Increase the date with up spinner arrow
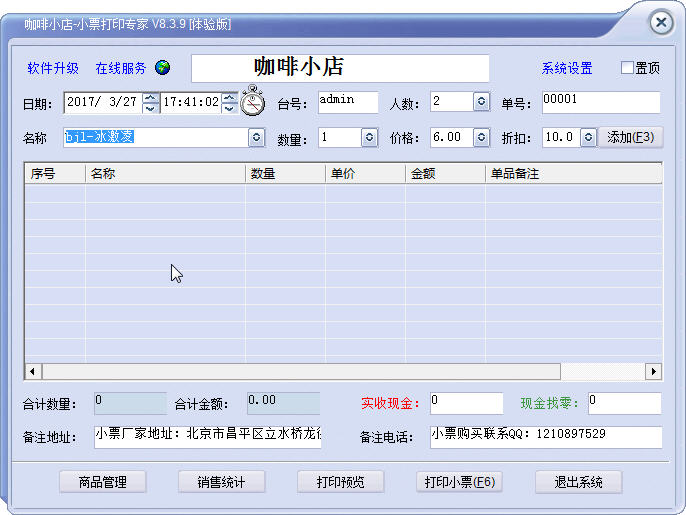Viewport: 686px width, 515px height. [151, 98]
